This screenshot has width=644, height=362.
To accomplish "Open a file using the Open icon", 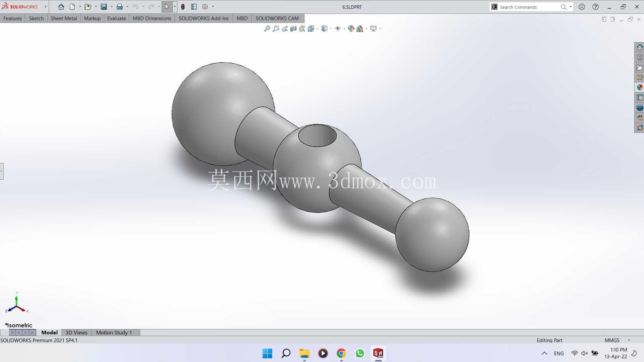I will pyautogui.click(x=88, y=7).
